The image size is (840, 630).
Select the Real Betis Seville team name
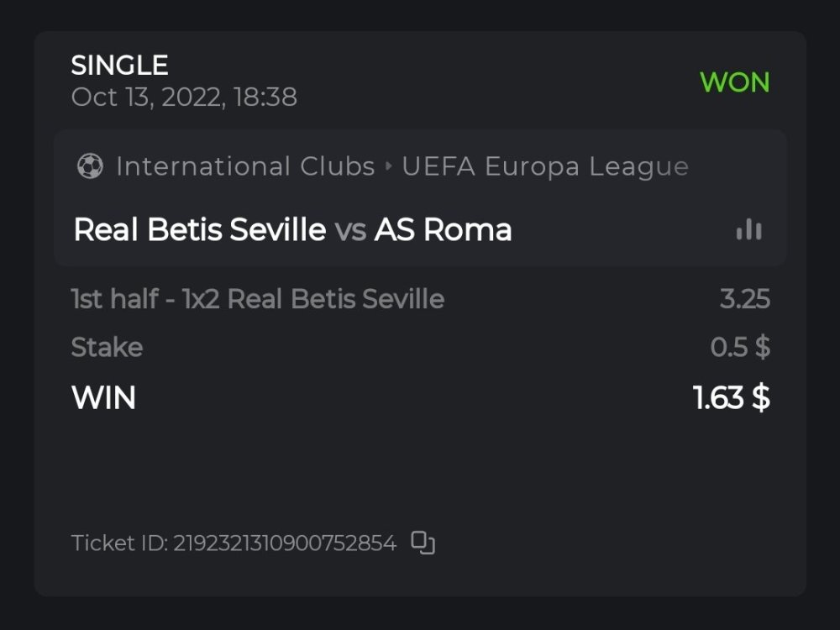pyautogui.click(x=200, y=229)
